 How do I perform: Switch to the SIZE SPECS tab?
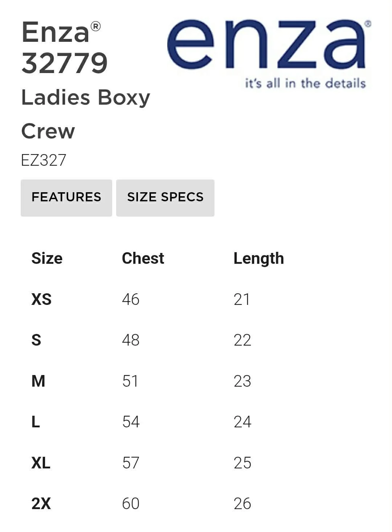[165, 198]
